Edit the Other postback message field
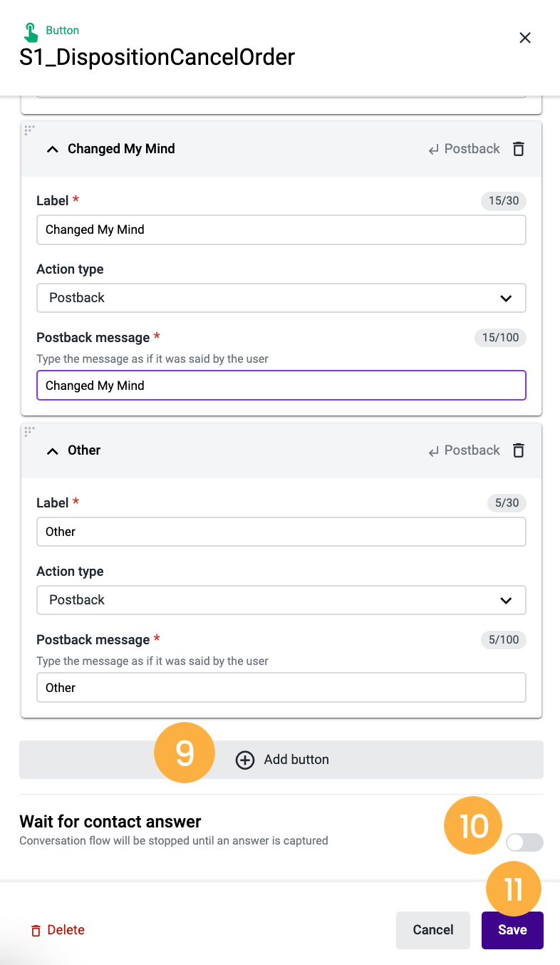The width and height of the screenshot is (560, 965). tap(281, 688)
